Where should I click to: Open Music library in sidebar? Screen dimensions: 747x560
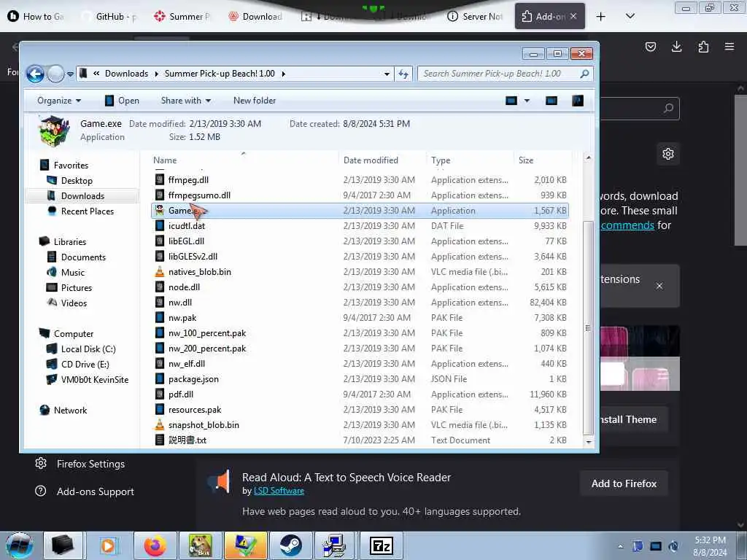coord(66,273)
